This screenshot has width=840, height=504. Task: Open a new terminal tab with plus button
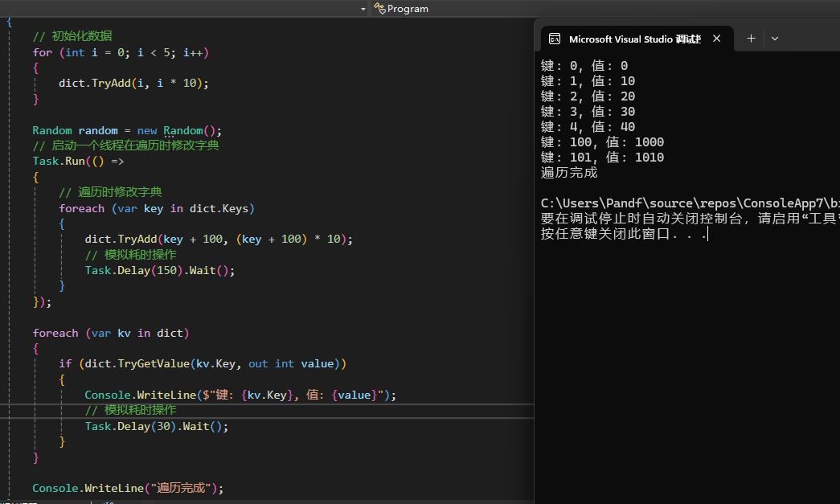pyautogui.click(x=751, y=39)
